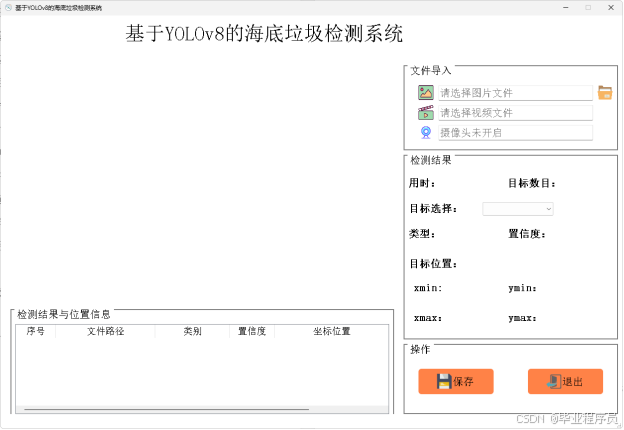Click the 摄像头未开启 field

point(515,133)
